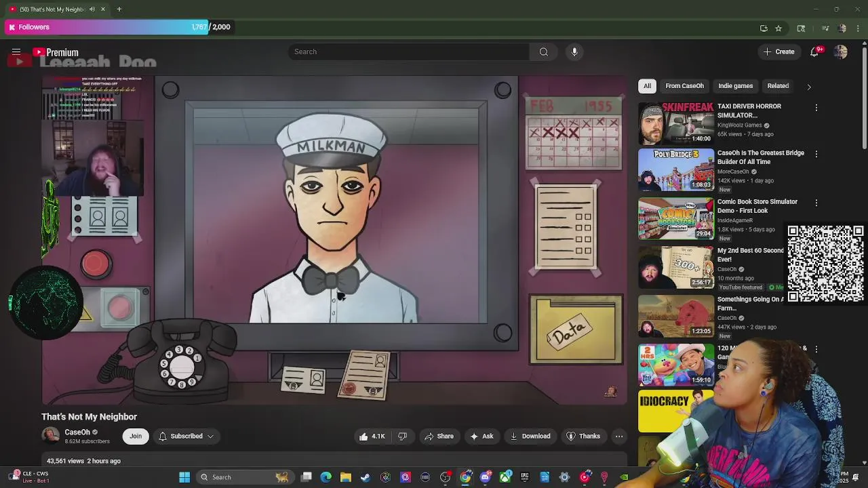Click the YouTube search magnifier button
Image resolution: width=868 pixels, height=488 pixels.
pyautogui.click(x=544, y=52)
